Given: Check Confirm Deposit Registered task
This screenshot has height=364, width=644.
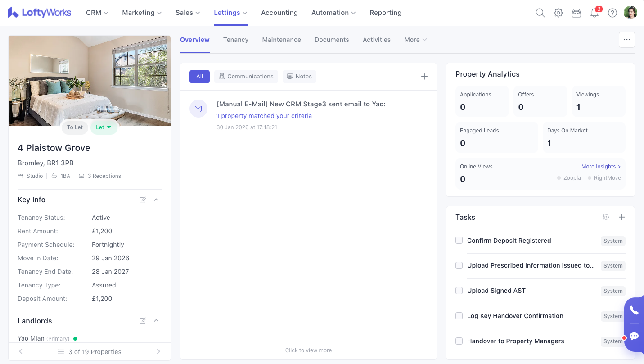Looking at the screenshot, I should (x=459, y=241).
